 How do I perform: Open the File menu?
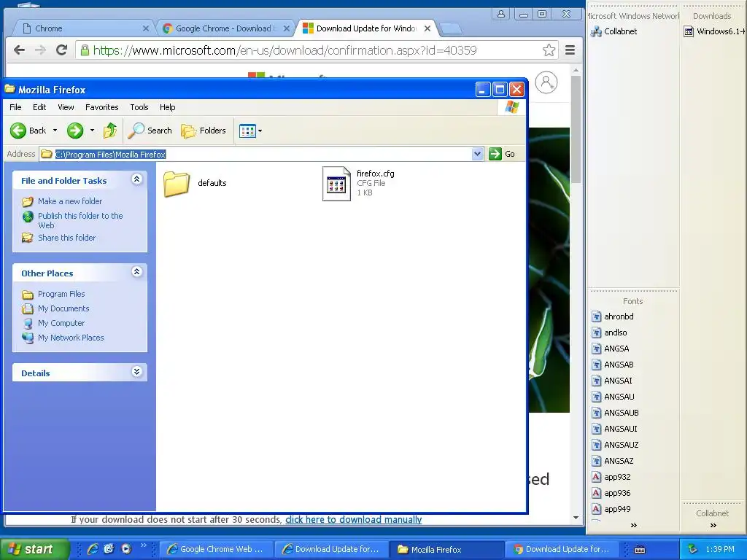pyautogui.click(x=15, y=107)
